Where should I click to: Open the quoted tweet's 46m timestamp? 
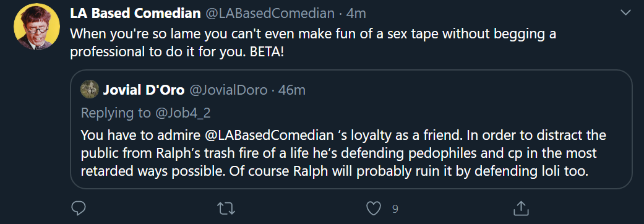click(x=291, y=90)
